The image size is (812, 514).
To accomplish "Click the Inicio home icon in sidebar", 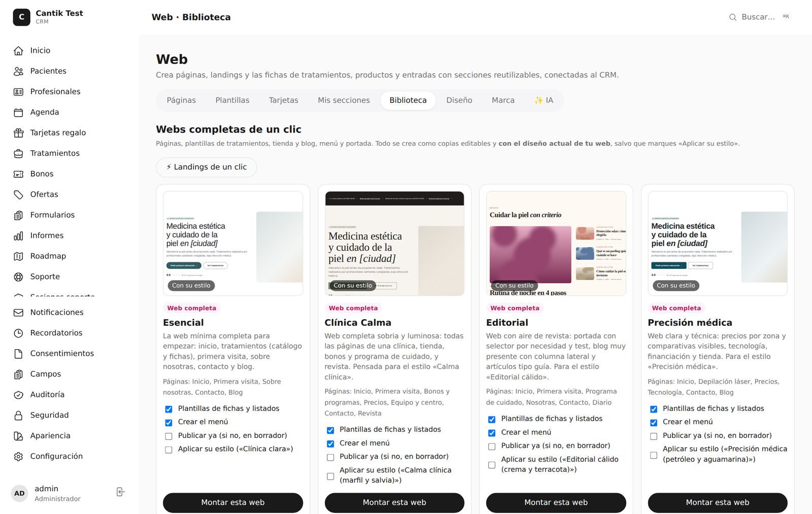I will tap(18, 50).
